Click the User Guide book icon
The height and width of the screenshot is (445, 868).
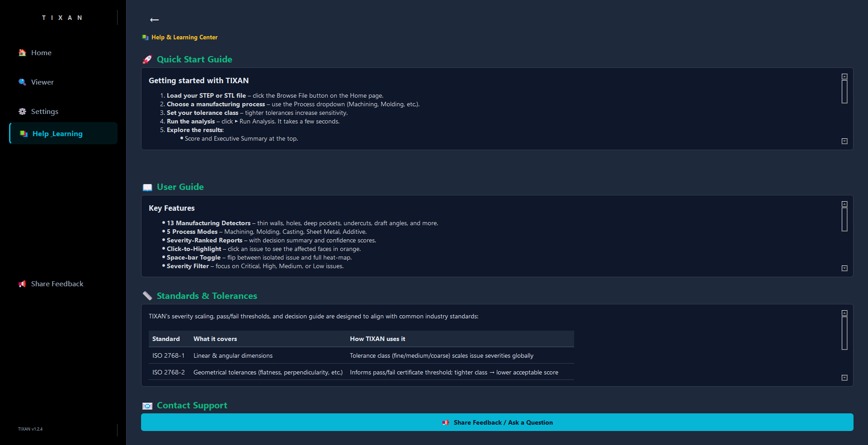(147, 187)
